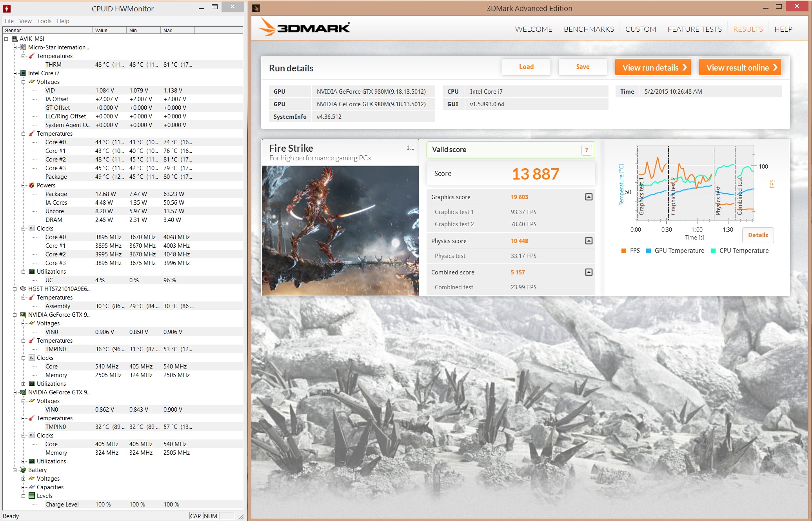Click the Micro-Star motherboard icon
The height and width of the screenshot is (521, 812).
(23, 47)
